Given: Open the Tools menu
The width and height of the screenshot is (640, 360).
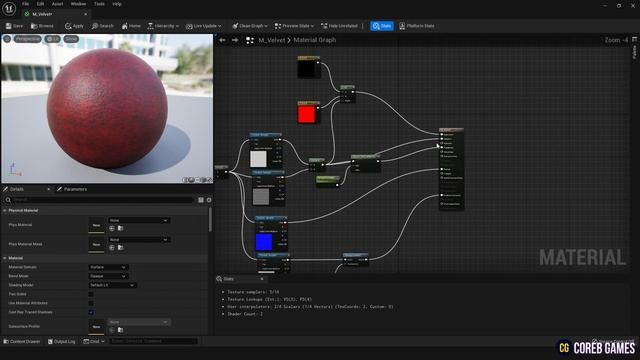Looking at the screenshot, I should pos(99,4).
